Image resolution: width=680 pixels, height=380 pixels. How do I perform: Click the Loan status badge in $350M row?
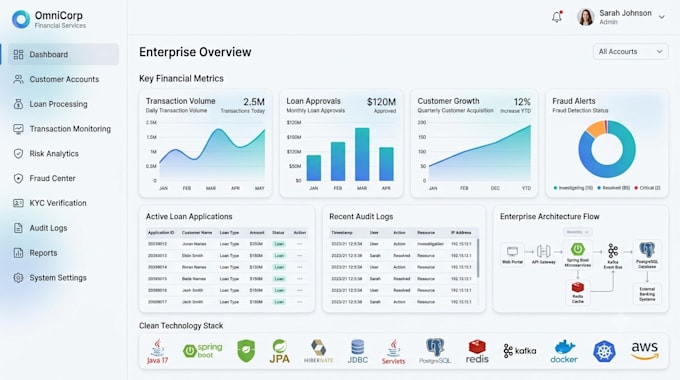279,244
